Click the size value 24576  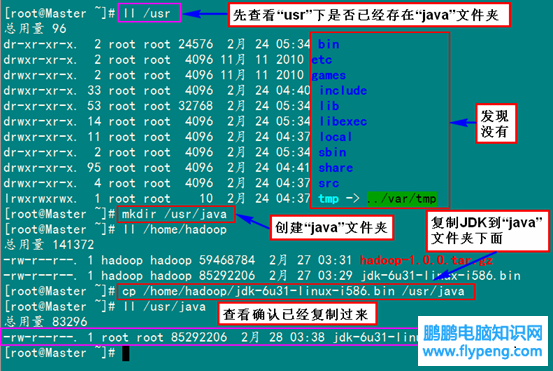(x=195, y=44)
